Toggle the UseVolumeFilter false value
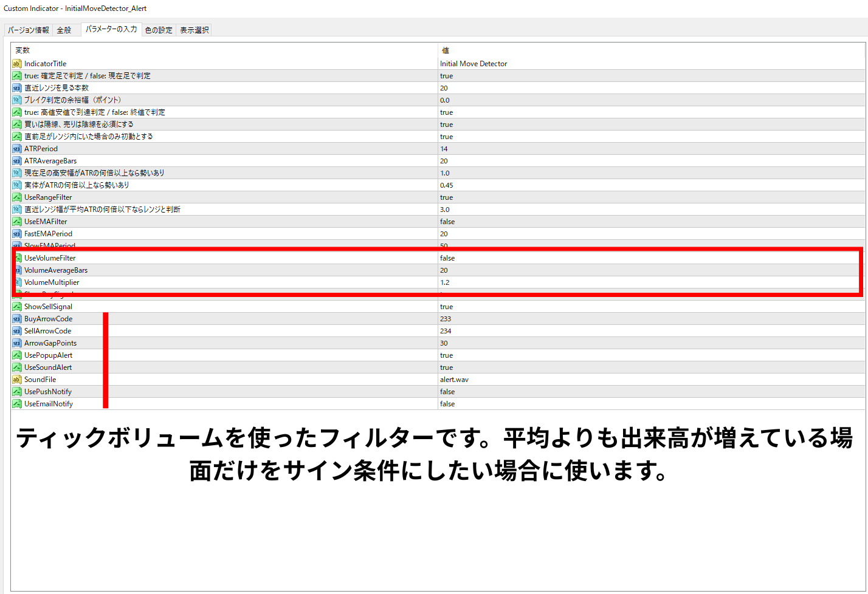Viewport: 868px width, 594px height. point(447,258)
